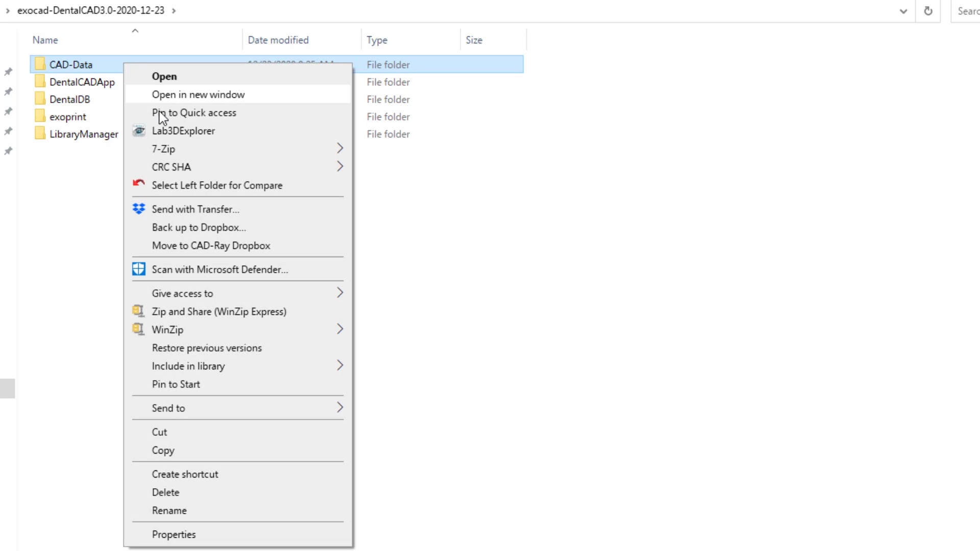Click the DentalCADApp folder icon
980x551 pixels.
(40, 82)
